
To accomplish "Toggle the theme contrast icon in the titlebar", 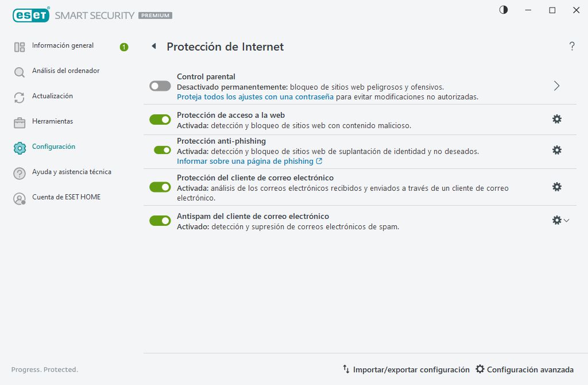I will tap(503, 10).
